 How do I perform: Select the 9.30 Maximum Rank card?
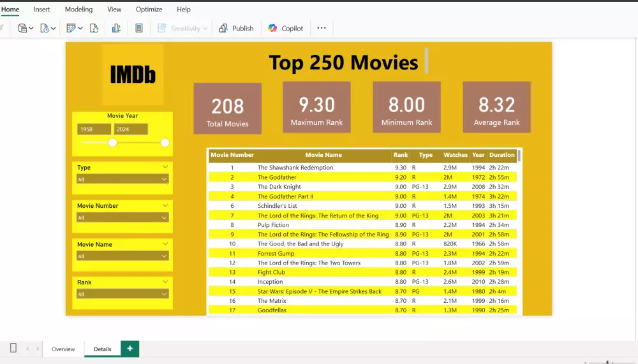(x=316, y=107)
